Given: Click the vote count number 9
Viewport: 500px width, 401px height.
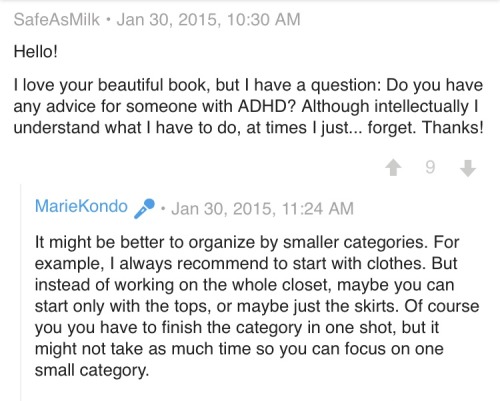Looking at the screenshot, I should pos(430,167).
